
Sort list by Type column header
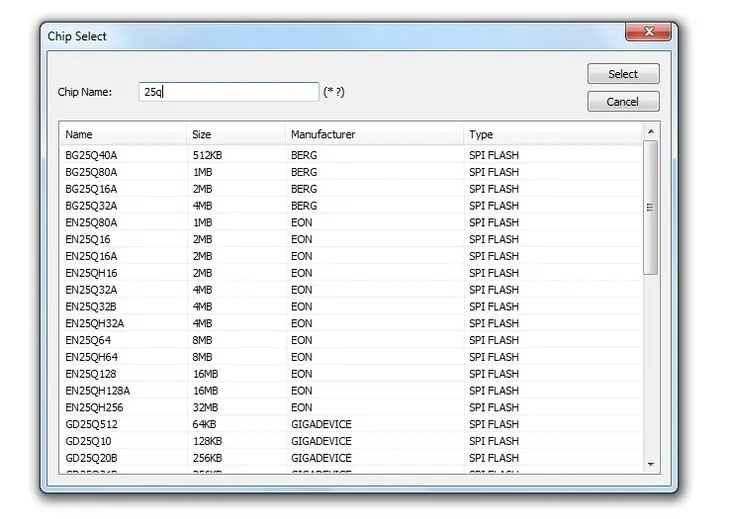point(553,135)
